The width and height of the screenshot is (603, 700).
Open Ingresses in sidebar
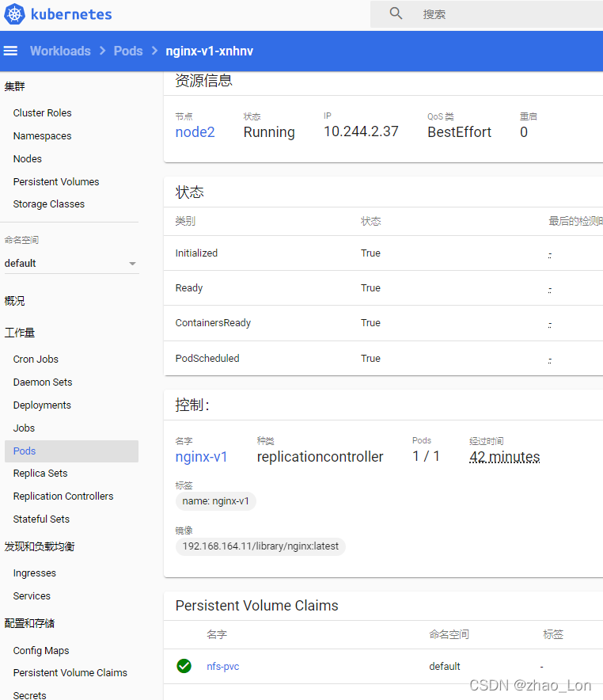34,573
